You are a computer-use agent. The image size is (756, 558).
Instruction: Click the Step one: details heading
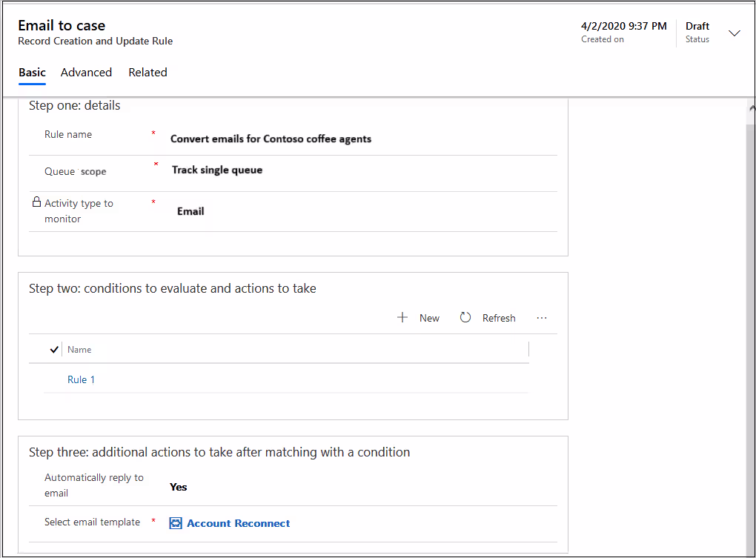(75, 105)
